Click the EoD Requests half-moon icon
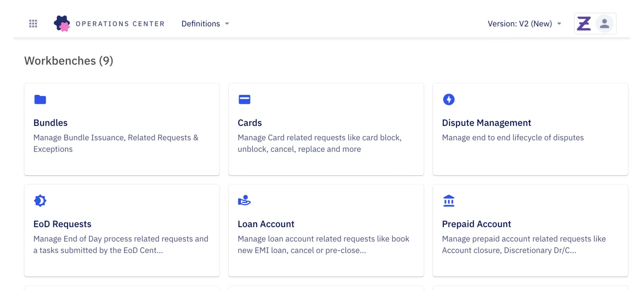 click(40, 201)
